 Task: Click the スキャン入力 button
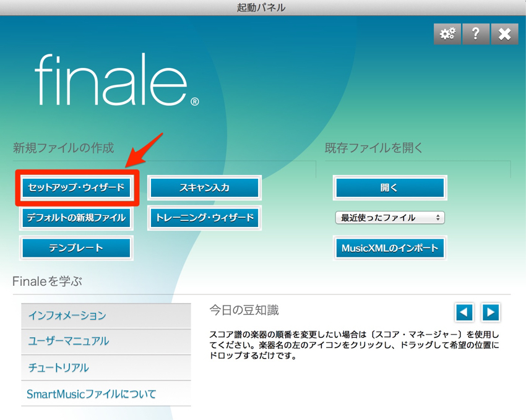[x=204, y=187]
